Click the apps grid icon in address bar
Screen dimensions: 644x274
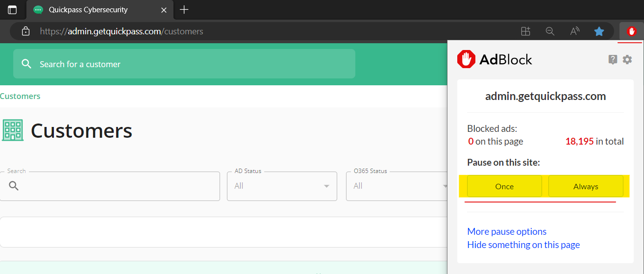(525, 31)
